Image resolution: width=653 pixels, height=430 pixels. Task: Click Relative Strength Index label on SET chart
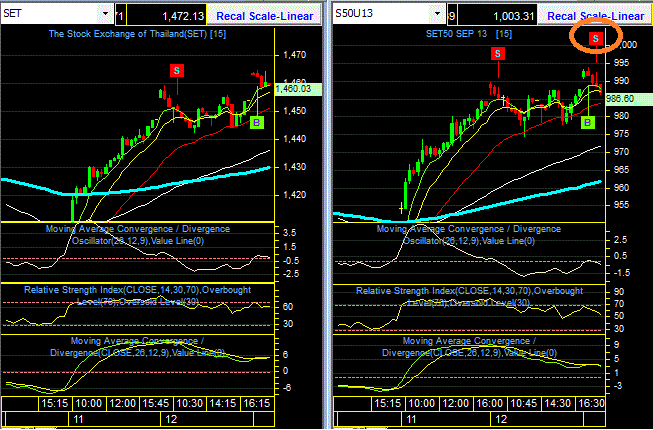pos(138,295)
